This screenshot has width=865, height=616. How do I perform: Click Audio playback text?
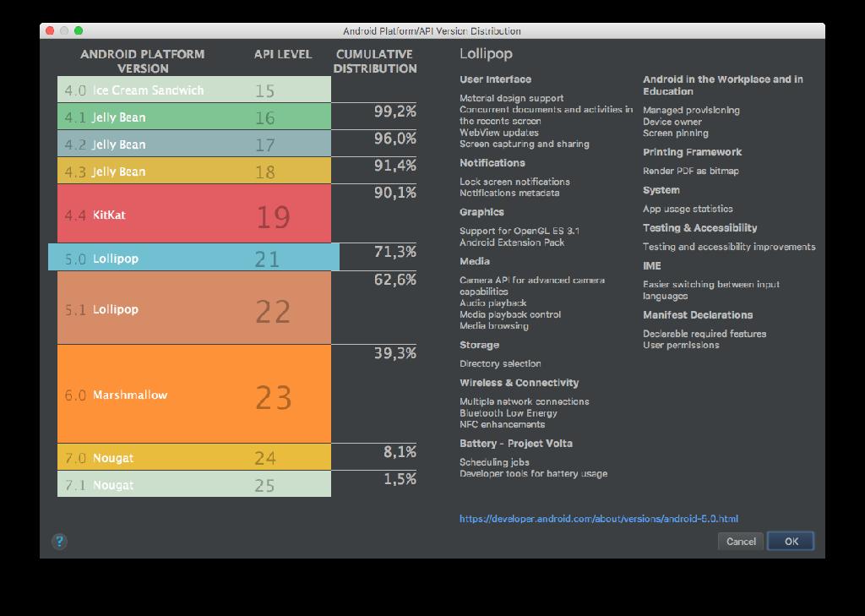[492, 303]
